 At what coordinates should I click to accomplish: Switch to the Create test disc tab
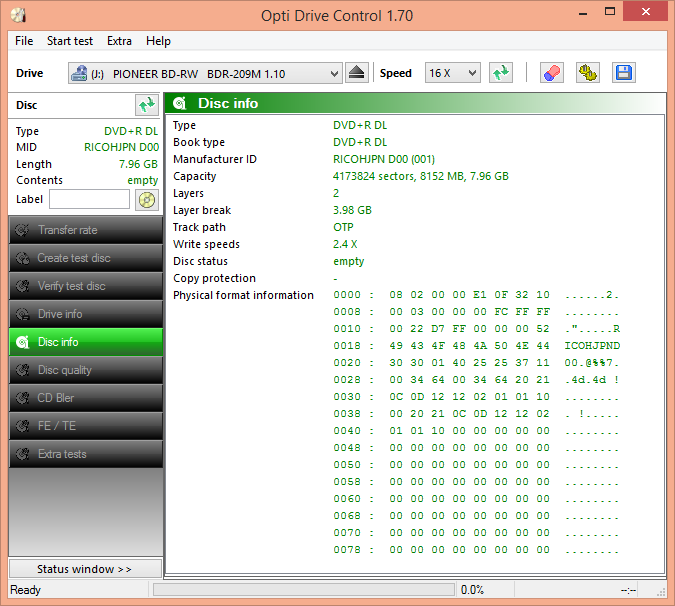click(x=86, y=258)
